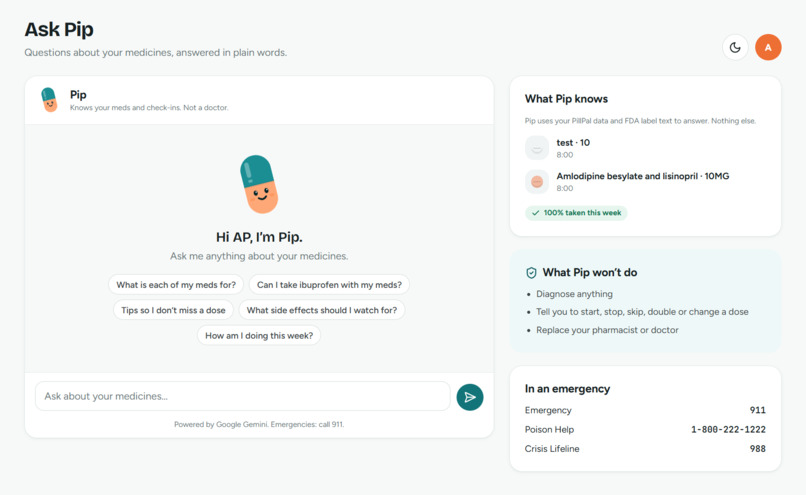Click 'Diagnose anything' bullet item
The height and width of the screenshot is (495, 806).
pos(574,294)
